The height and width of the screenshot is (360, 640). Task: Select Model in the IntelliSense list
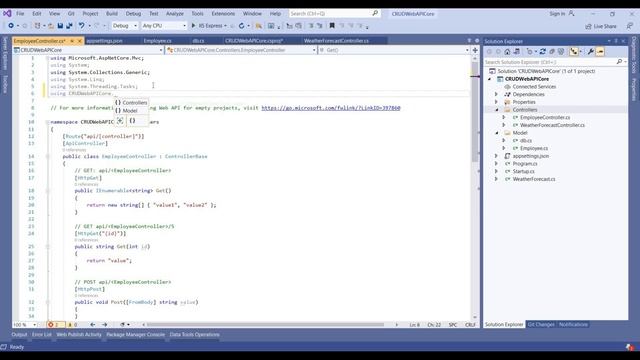tap(131, 111)
